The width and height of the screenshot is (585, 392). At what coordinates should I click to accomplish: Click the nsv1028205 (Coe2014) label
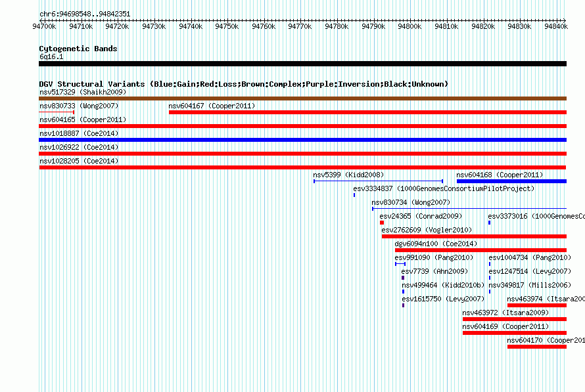coord(79,161)
